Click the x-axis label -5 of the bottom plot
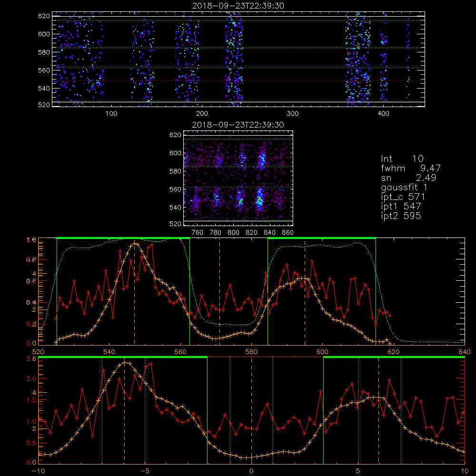The width and height of the screenshot is (476, 476). [x=145, y=471]
